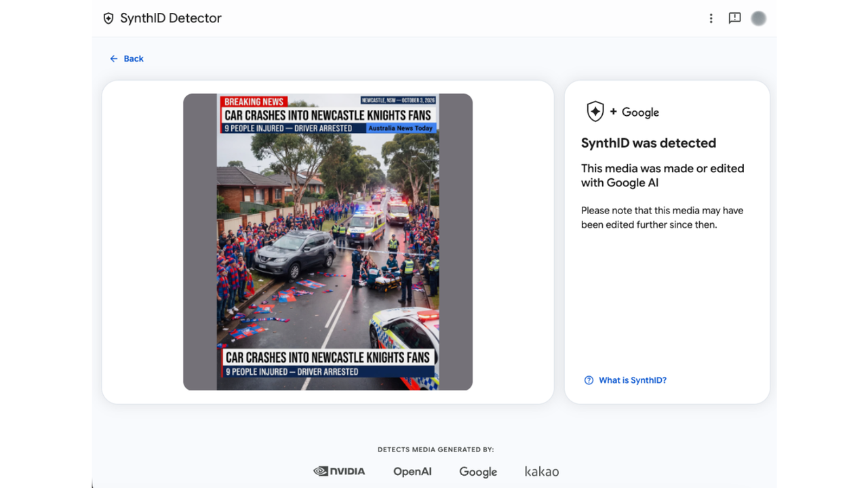The image size is (868, 488).
Task: Click the 'SynthID Detector' title text
Action: coord(171,18)
